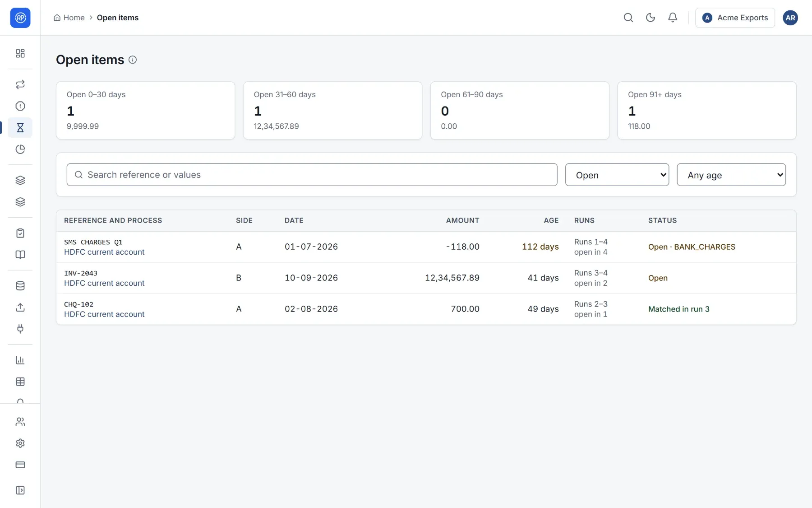Click the AMOUNT column header
Viewport: 812px width, 508px height.
462,220
